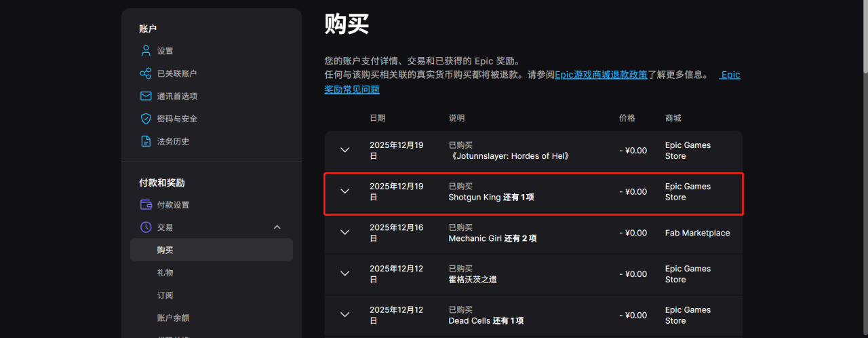Expand the Dead Cells purchase row

[344, 315]
